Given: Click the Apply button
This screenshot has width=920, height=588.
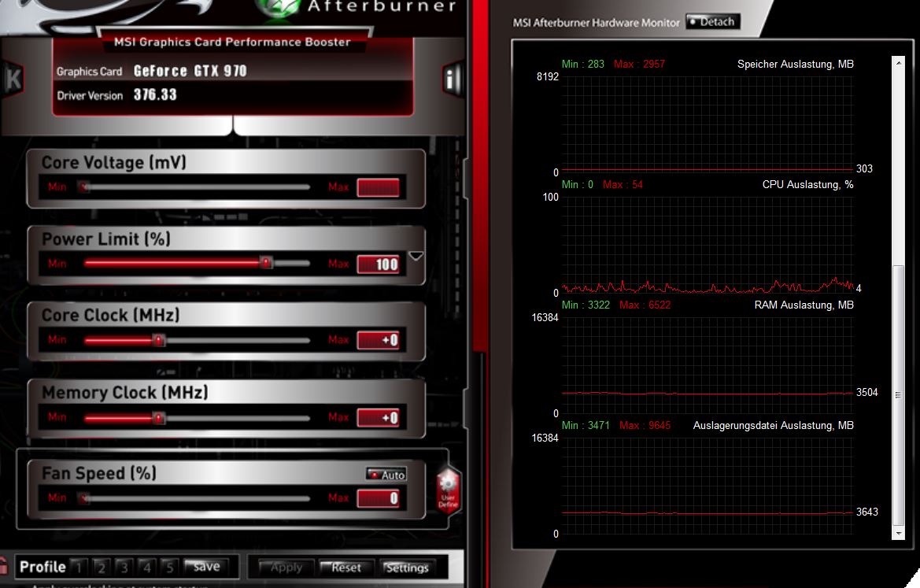Looking at the screenshot, I should [x=285, y=568].
